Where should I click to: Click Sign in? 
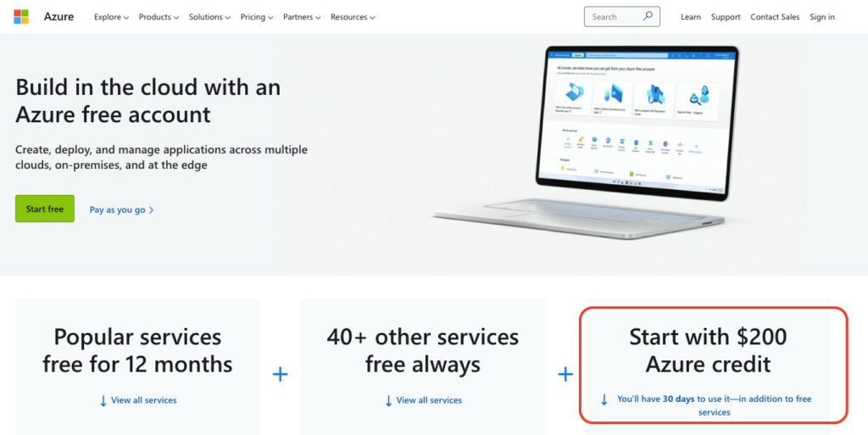(x=822, y=17)
